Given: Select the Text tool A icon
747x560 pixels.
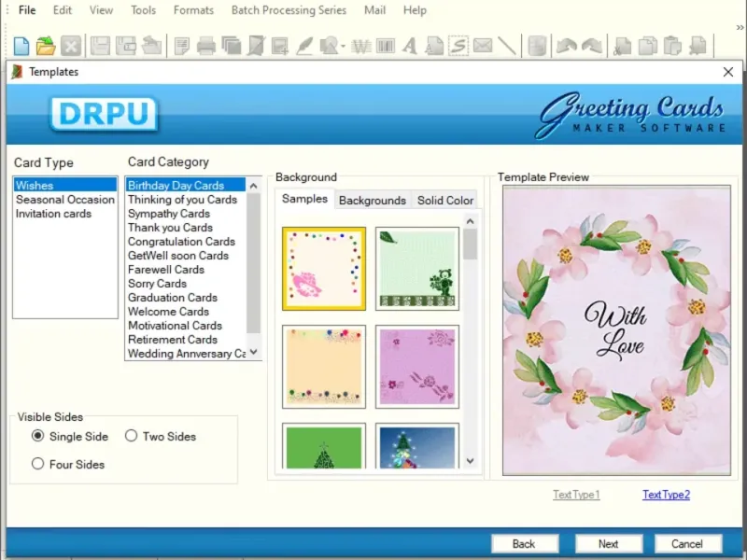Looking at the screenshot, I should (x=409, y=46).
